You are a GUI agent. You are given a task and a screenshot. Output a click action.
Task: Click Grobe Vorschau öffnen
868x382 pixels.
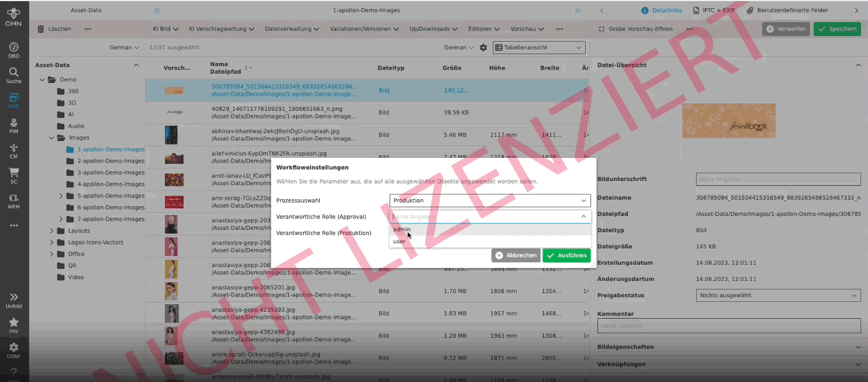pos(635,28)
